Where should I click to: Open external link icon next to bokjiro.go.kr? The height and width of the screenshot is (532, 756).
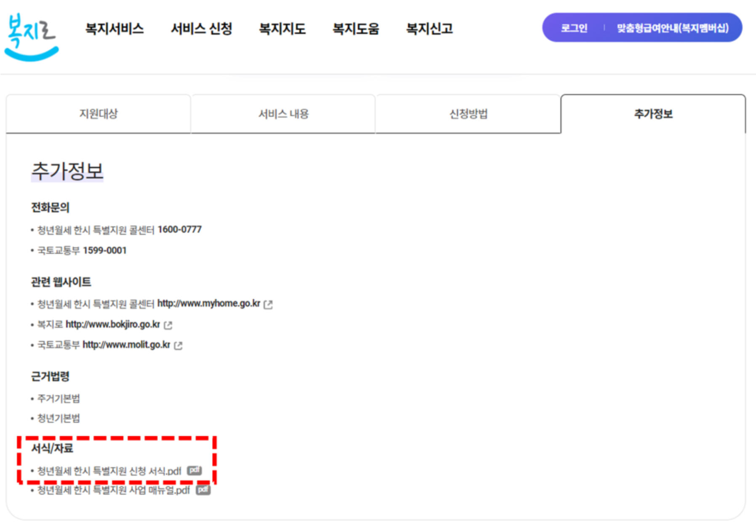click(x=168, y=325)
